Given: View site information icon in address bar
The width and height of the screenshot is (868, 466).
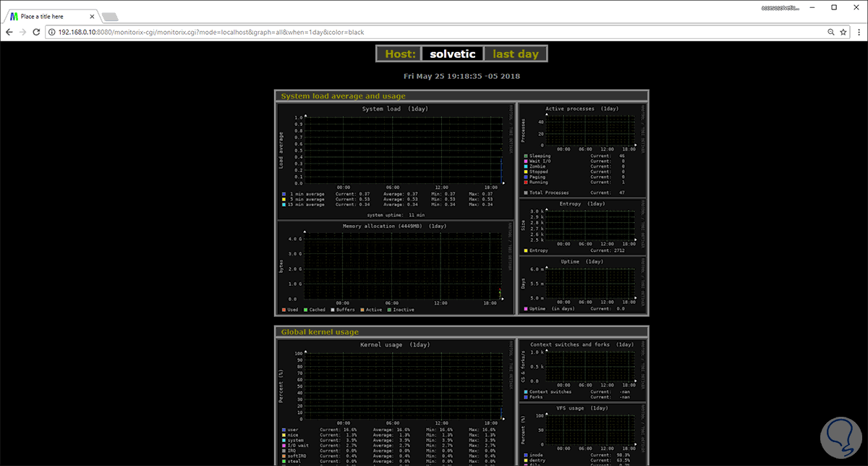Looking at the screenshot, I should click(53, 33).
